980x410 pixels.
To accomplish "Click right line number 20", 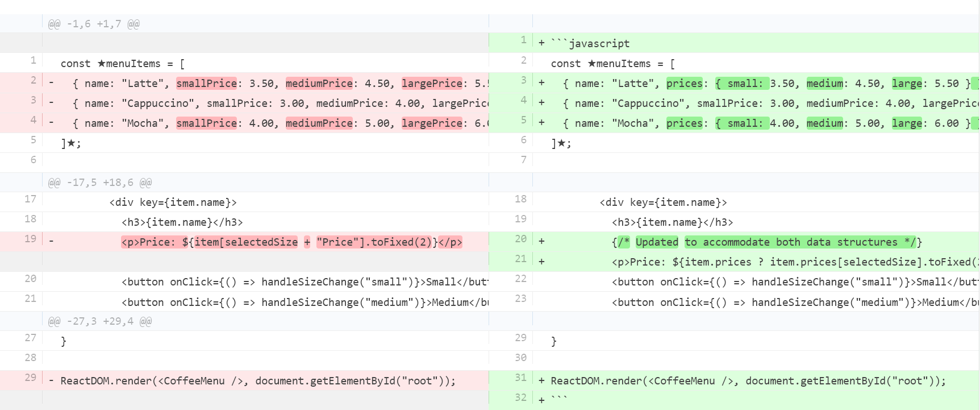I will (x=521, y=239).
